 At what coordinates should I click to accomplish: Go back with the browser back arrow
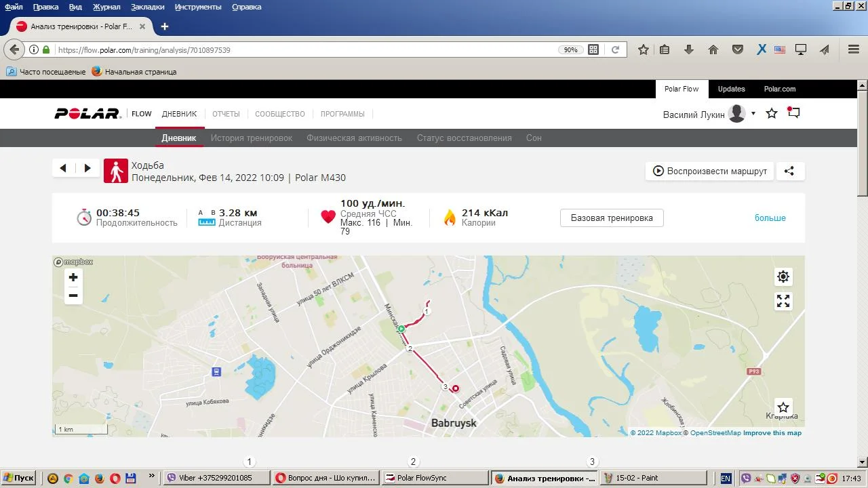[x=14, y=49]
